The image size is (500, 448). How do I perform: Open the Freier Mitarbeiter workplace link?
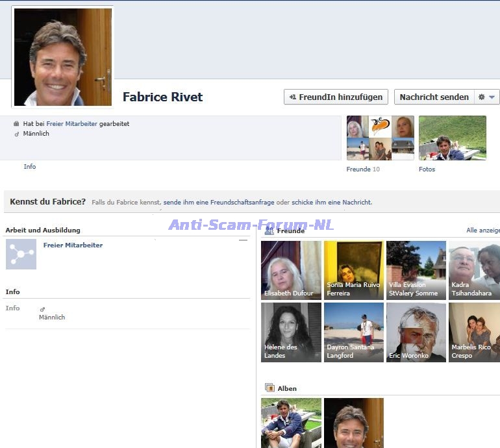[71, 123]
